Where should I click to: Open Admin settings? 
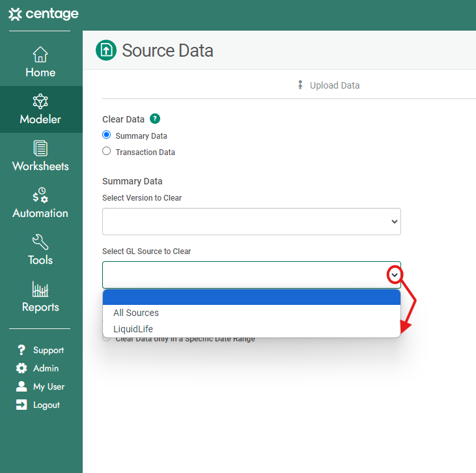click(x=38, y=368)
